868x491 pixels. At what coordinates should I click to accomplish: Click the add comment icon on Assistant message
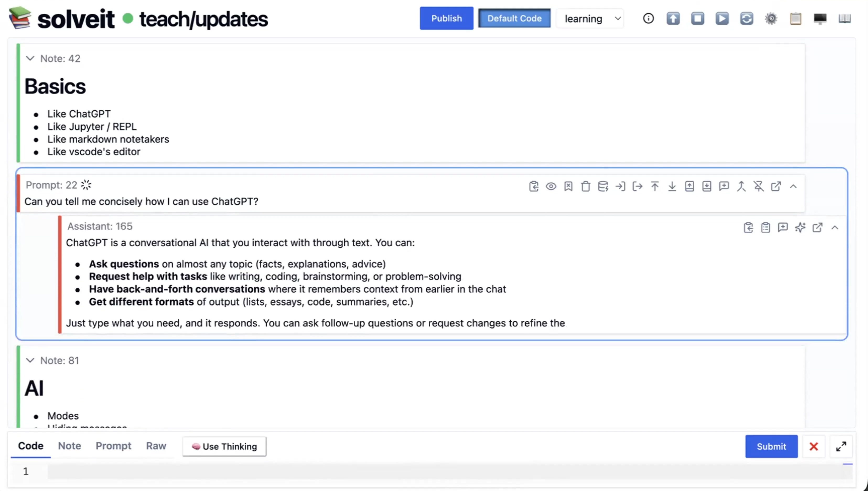(783, 228)
